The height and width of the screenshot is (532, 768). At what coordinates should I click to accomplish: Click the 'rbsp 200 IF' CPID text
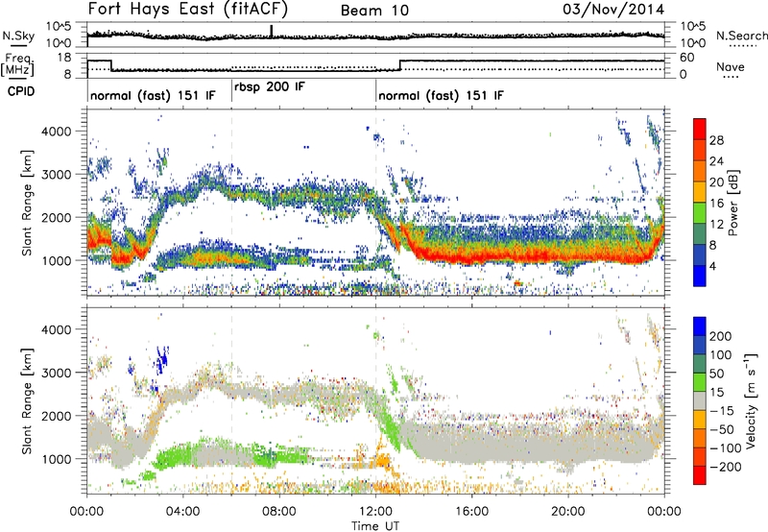coord(270,87)
